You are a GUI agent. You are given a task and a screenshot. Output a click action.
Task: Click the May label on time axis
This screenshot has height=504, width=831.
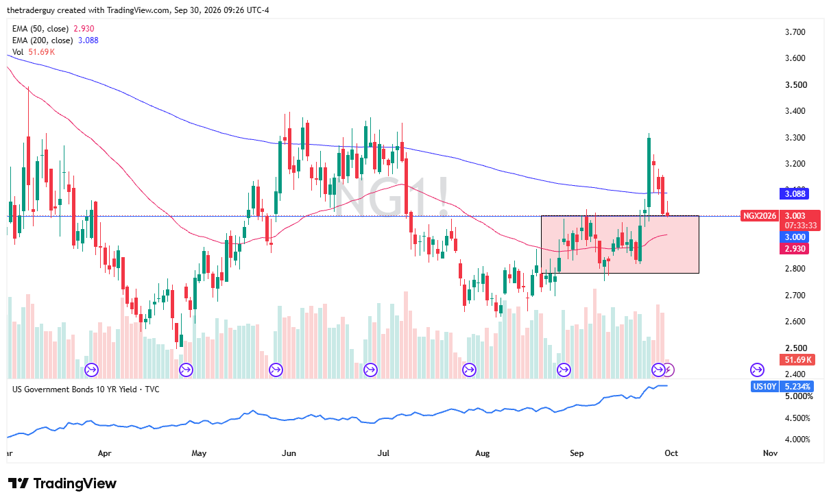199,453
